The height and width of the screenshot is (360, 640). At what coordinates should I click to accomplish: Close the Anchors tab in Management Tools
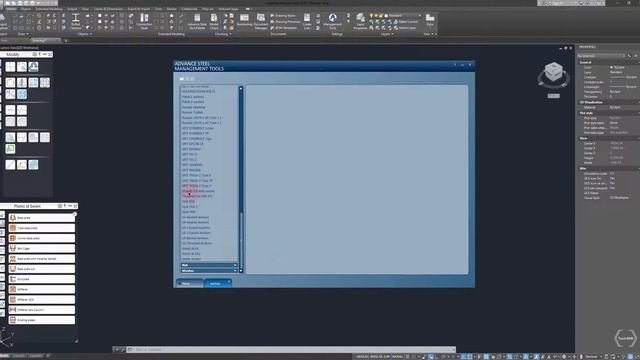tap(229, 281)
